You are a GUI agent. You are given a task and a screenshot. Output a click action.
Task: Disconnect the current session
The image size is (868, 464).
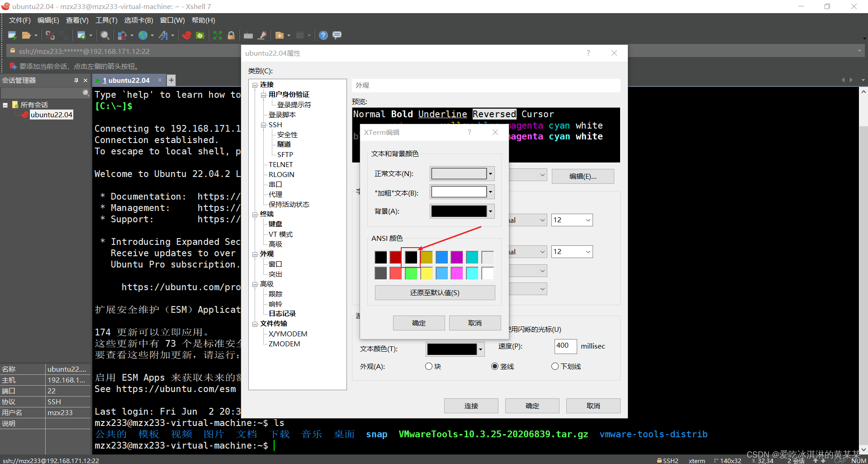[x=50, y=35]
